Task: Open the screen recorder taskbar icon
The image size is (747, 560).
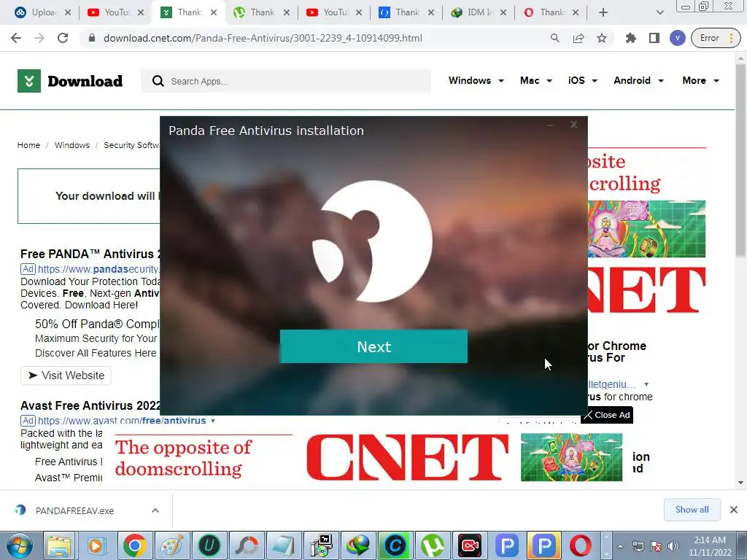Action: (x=470, y=545)
